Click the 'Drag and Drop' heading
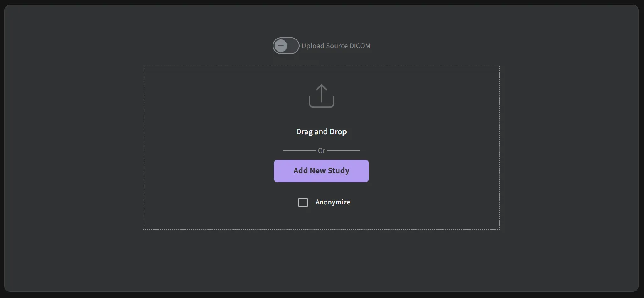 (x=321, y=132)
